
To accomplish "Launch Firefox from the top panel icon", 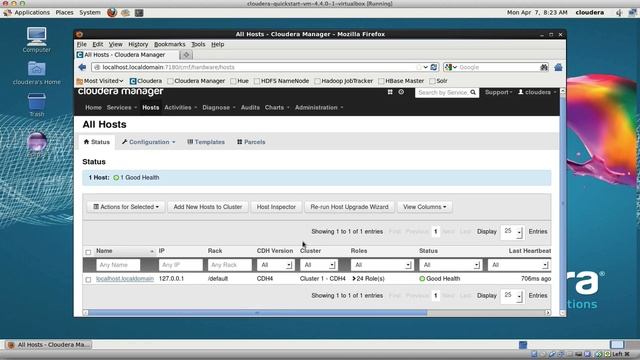I will click(112, 13).
